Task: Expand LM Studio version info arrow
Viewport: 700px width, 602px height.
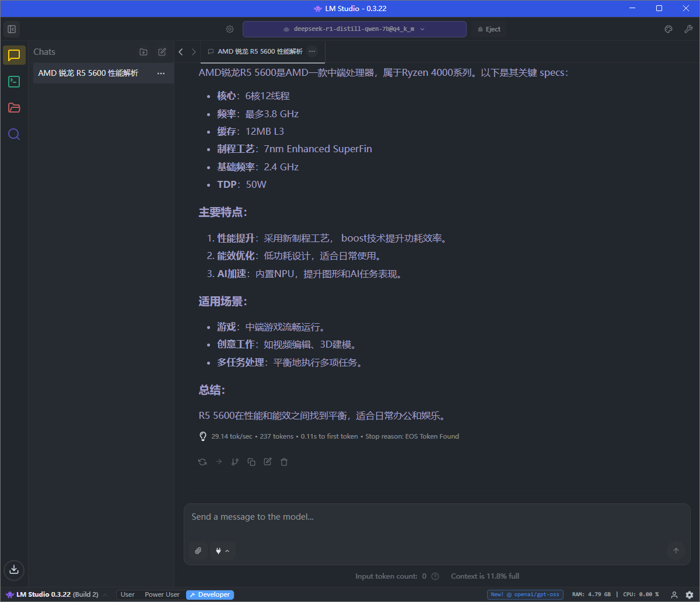Action: [x=105, y=595]
